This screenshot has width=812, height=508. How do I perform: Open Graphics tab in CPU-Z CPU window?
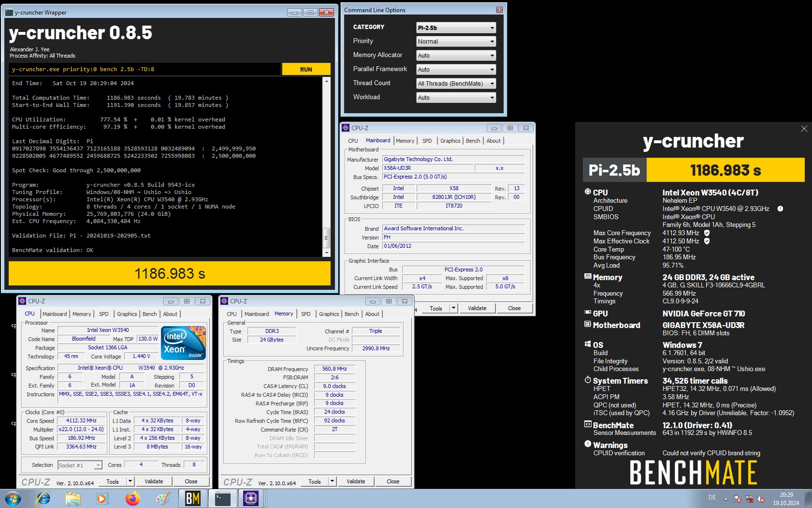click(127, 314)
